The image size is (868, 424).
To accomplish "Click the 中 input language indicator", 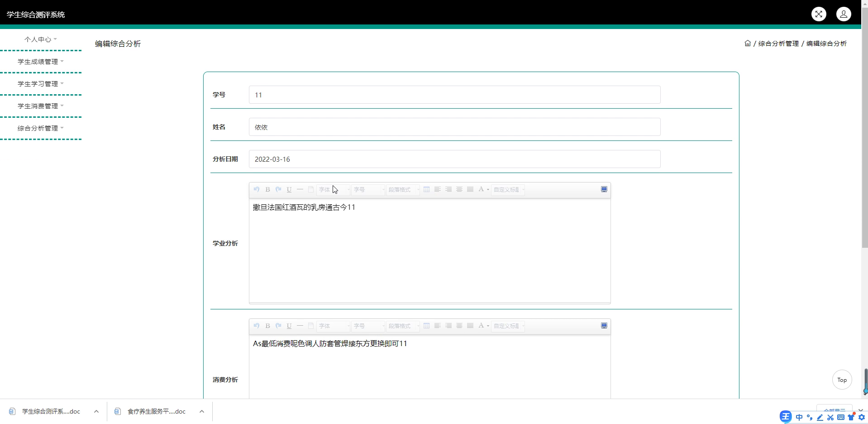I will pos(799,417).
